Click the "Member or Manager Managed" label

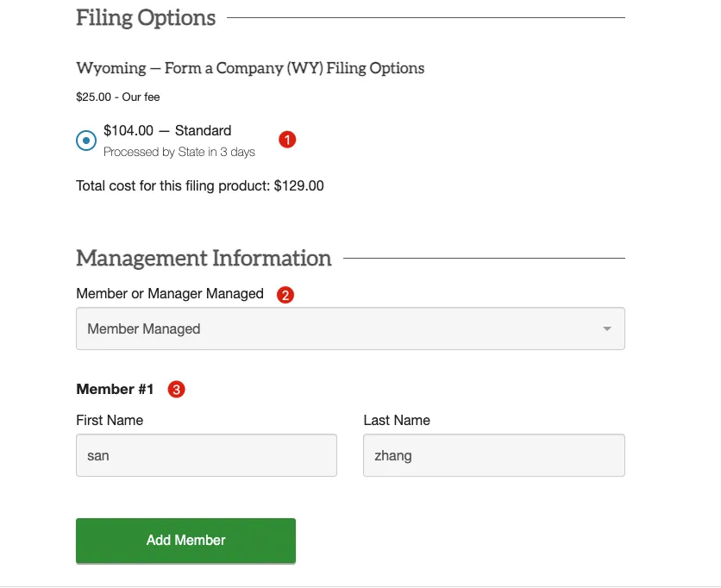point(170,294)
